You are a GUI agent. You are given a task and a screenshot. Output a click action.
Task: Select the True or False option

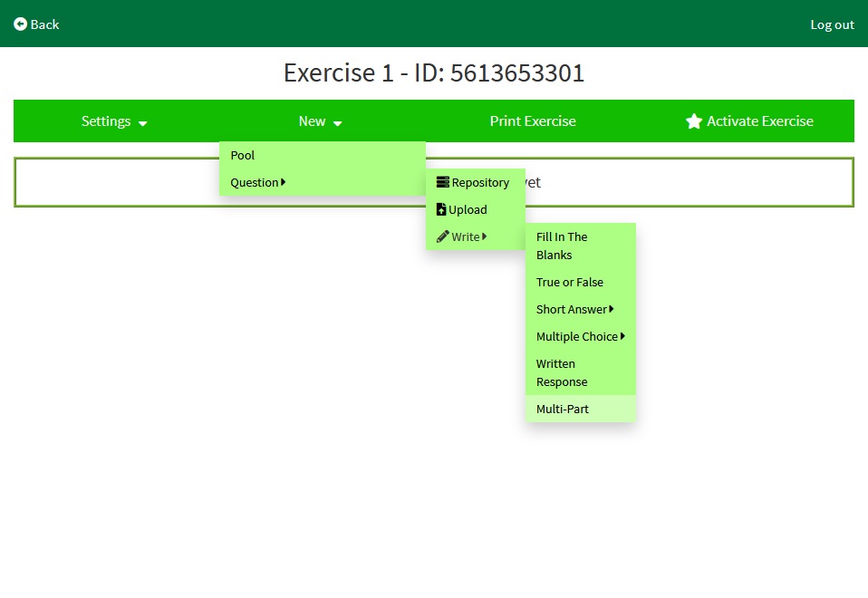click(569, 282)
